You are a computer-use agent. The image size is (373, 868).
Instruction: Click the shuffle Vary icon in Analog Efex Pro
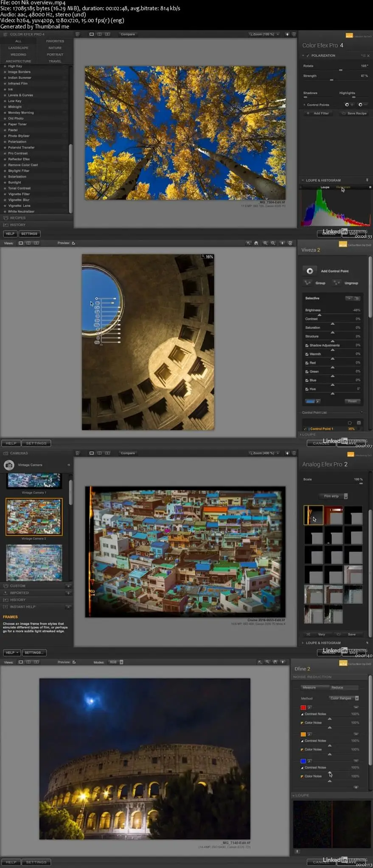click(308, 634)
